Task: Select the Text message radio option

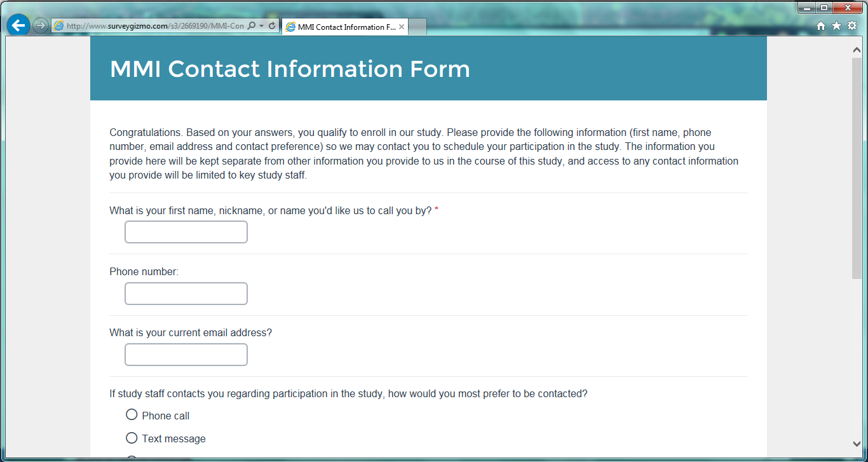Action: pos(132,438)
